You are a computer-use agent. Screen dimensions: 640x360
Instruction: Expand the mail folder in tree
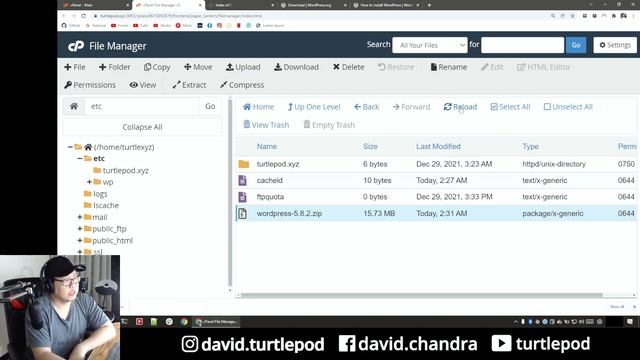click(80, 217)
